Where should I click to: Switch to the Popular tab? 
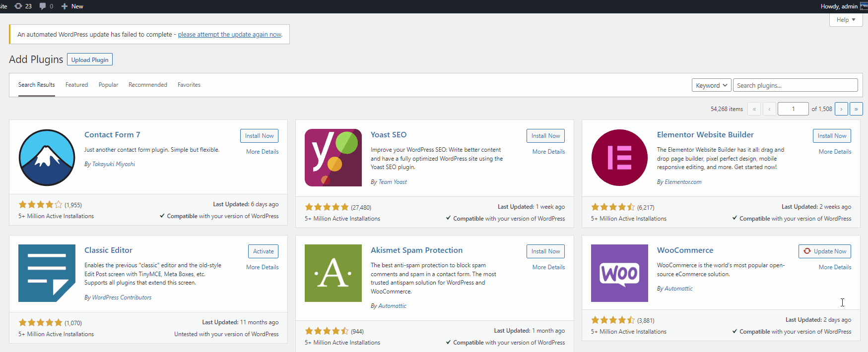[108, 85]
